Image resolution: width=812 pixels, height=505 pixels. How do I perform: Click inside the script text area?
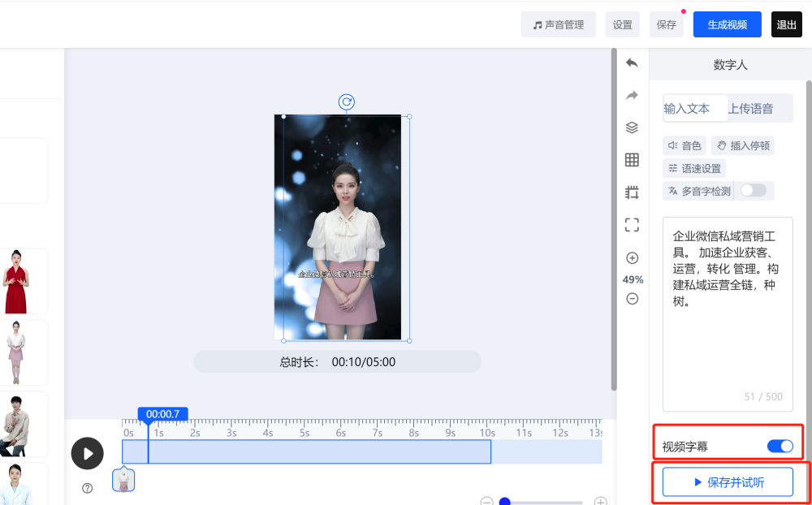click(728, 314)
